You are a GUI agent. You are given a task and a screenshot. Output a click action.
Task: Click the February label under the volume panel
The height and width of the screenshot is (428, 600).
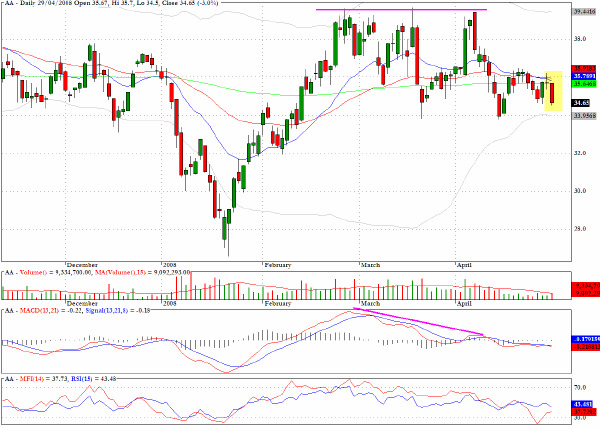click(x=278, y=303)
